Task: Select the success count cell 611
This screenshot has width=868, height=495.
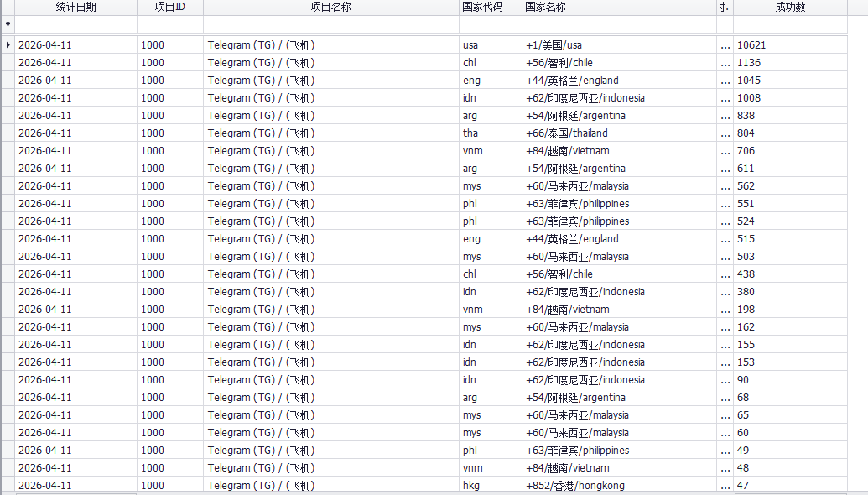Action: tap(790, 169)
